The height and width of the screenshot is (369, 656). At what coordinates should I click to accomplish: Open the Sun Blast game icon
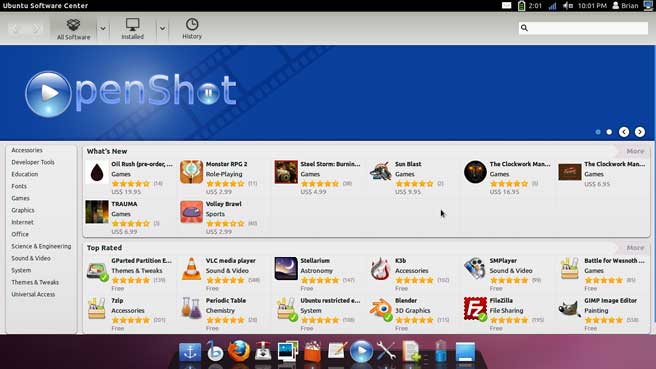click(381, 172)
